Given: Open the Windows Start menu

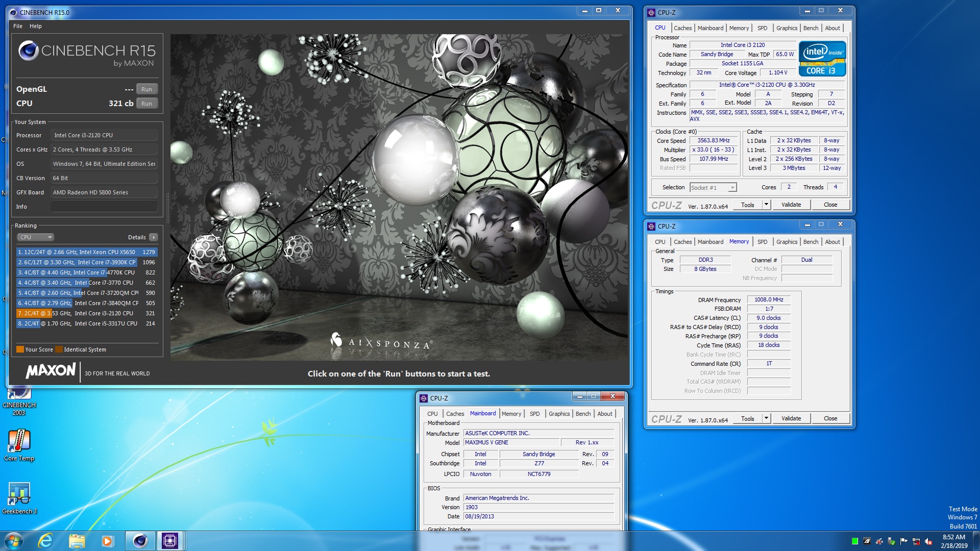Looking at the screenshot, I should click(14, 541).
